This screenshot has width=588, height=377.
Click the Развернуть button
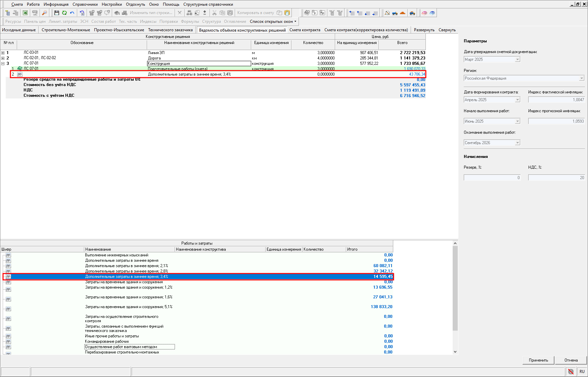[x=424, y=30]
